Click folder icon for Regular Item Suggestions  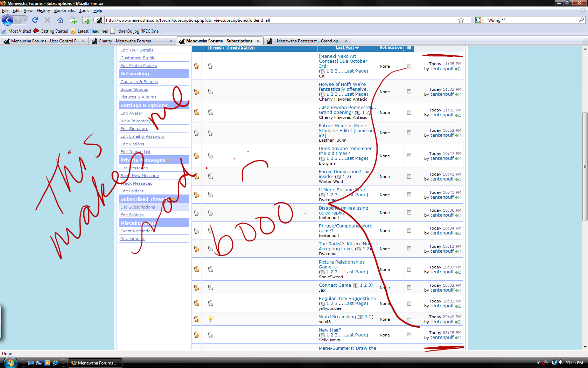pyautogui.click(x=197, y=303)
